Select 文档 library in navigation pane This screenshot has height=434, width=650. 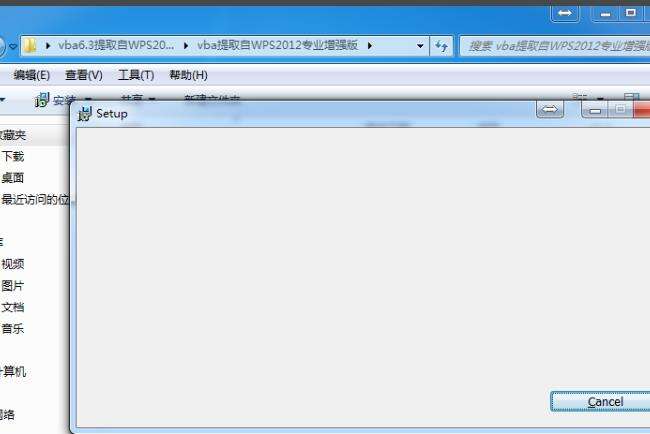[x=13, y=307]
